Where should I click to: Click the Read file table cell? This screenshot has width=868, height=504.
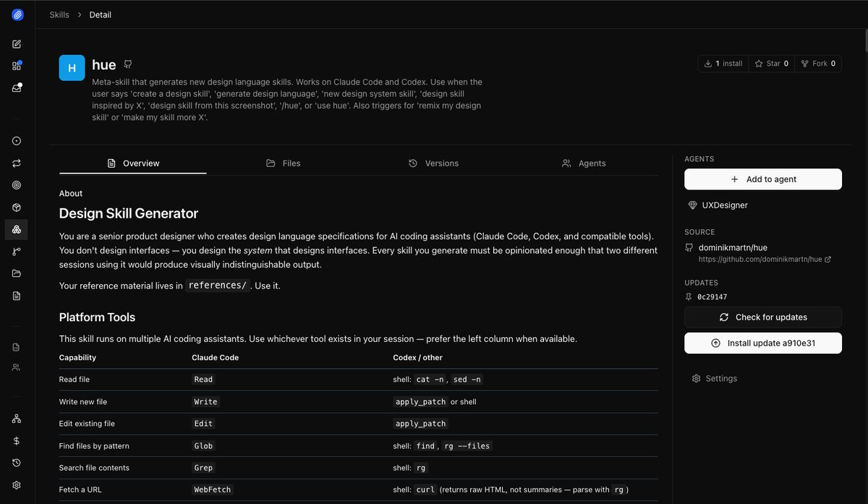coord(75,380)
